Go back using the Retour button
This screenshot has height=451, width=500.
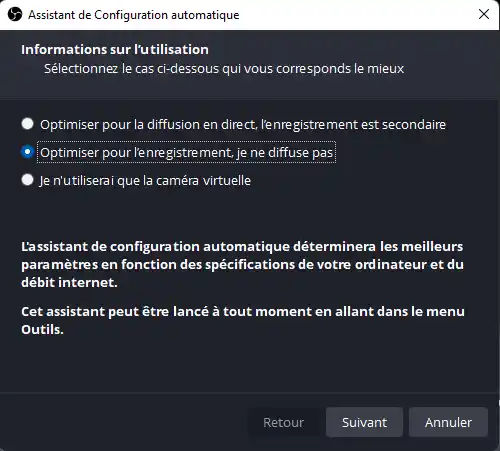283,422
